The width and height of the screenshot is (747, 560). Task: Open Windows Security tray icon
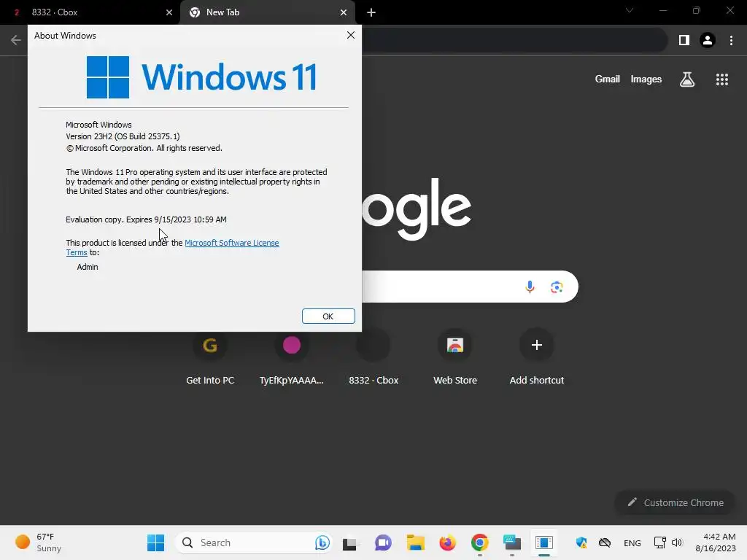[x=581, y=542]
